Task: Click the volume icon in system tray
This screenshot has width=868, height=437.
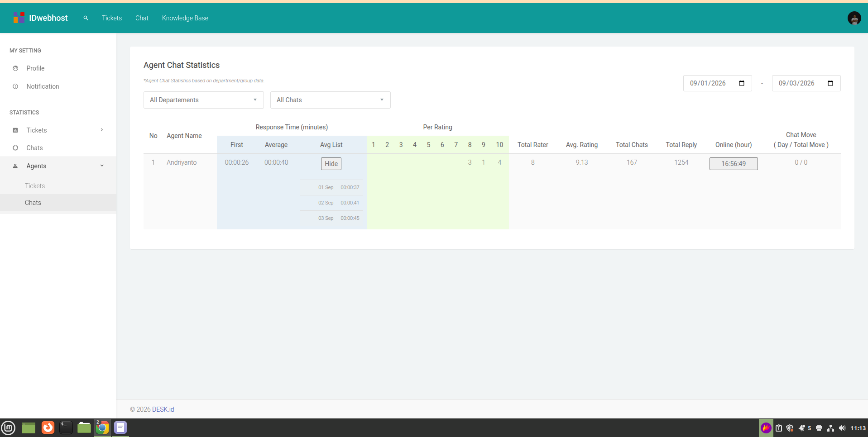Action: click(x=842, y=428)
